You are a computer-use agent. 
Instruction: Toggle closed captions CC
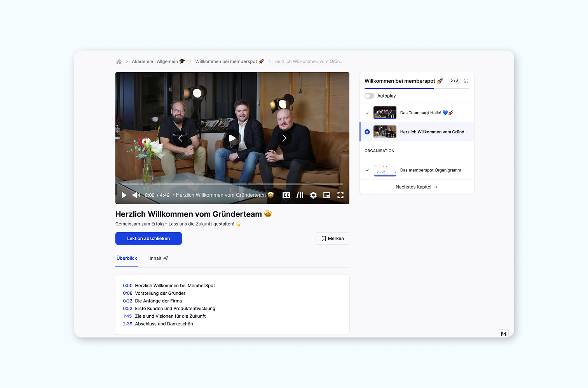point(286,195)
